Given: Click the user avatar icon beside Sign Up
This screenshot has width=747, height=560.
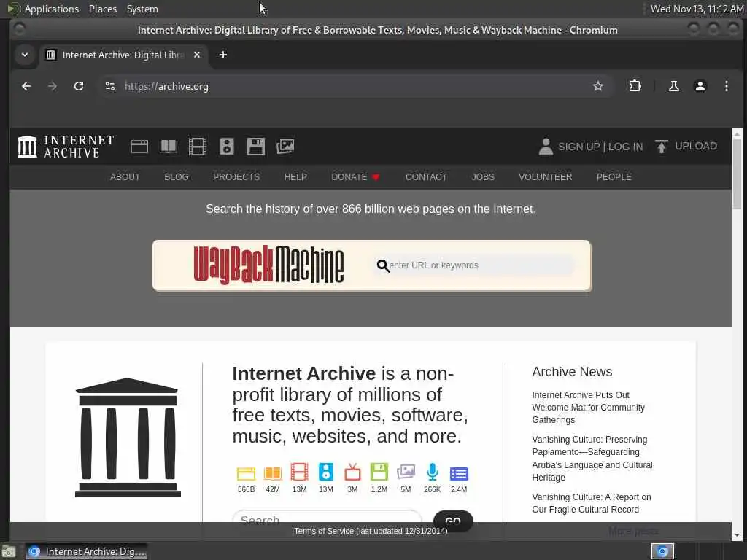Looking at the screenshot, I should 546,147.
